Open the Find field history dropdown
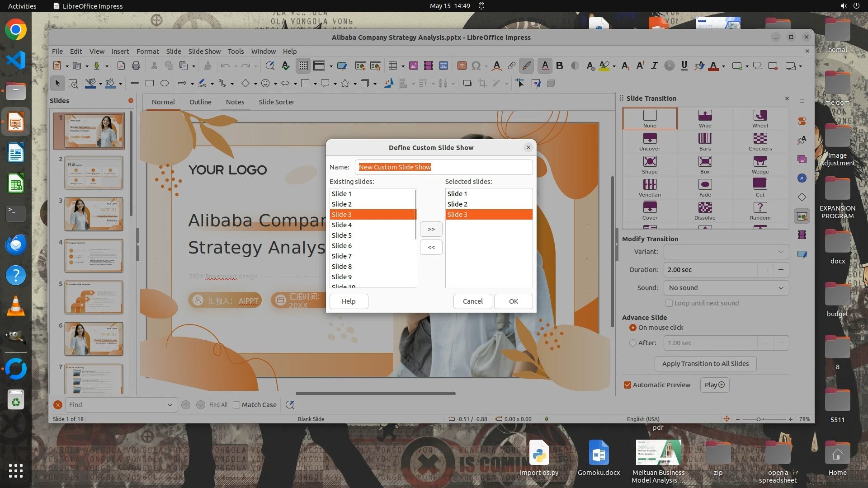 coord(170,405)
